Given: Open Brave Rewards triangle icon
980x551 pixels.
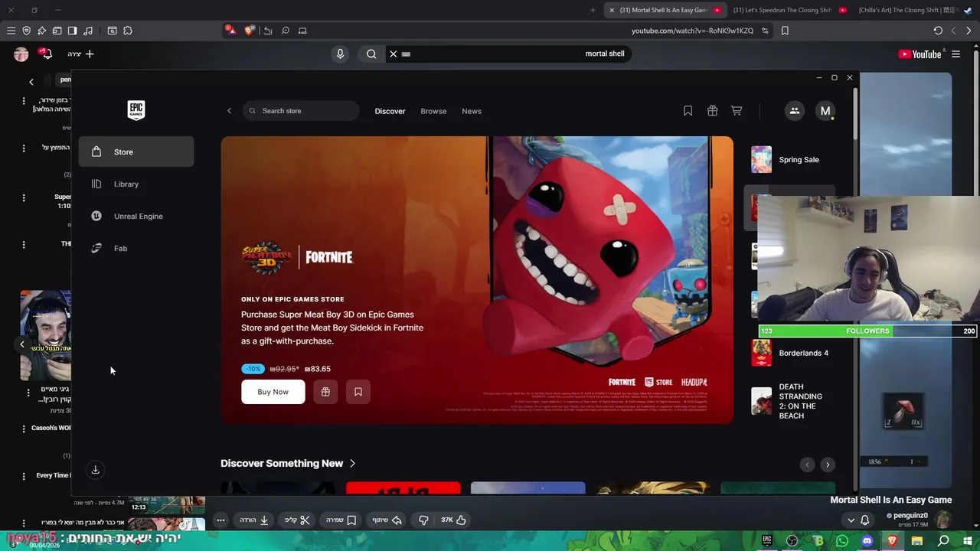Looking at the screenshot, I should (230, 31).
